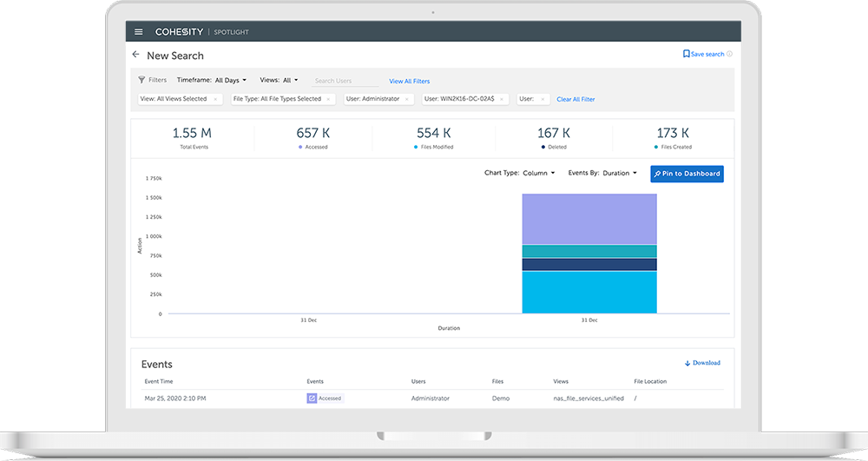This screenshot has height=461, width=868.
Task: Open the Chart Type 'Column' dropdown
Action: pos(539,174)
